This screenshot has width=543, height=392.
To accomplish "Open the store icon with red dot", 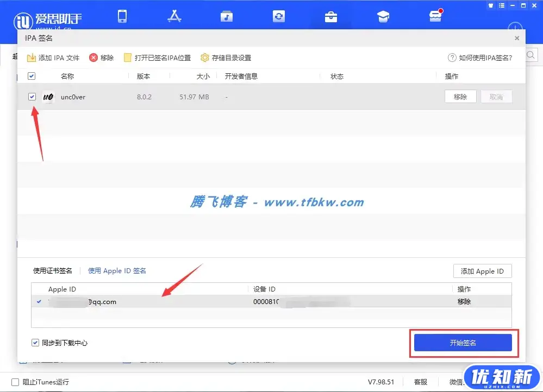I will 435,16.
